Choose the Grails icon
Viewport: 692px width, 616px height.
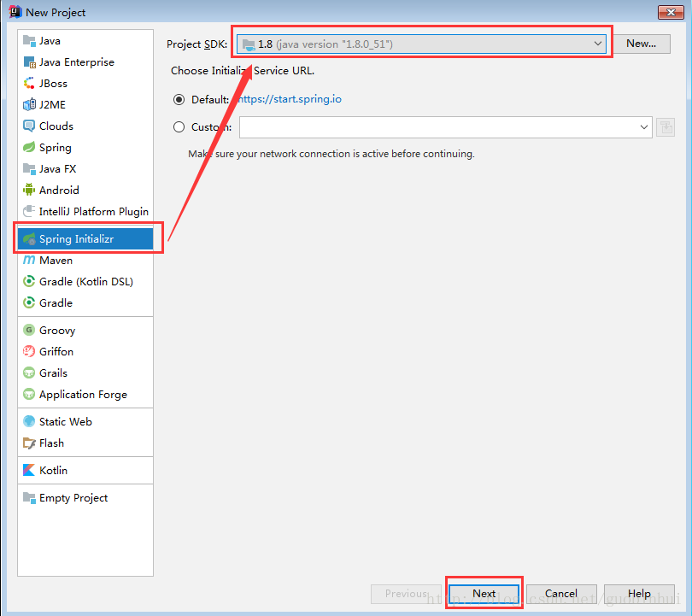click(x=29, y=373)
